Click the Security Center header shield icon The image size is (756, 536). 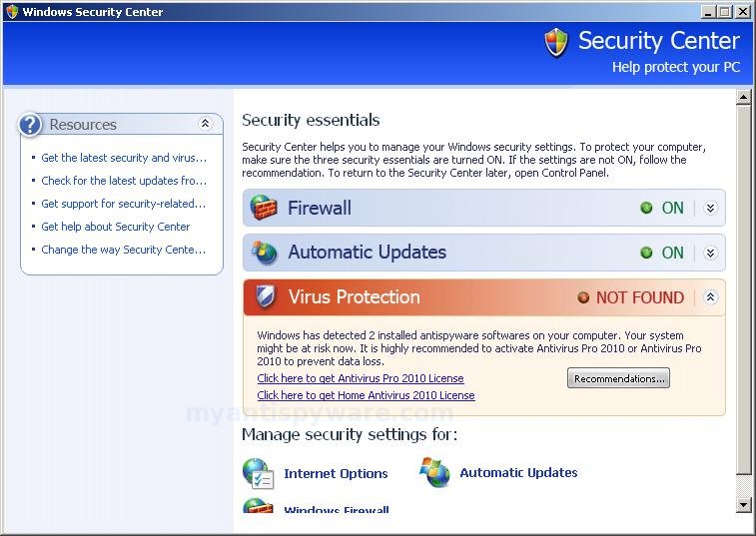click(x=556, y=42)
